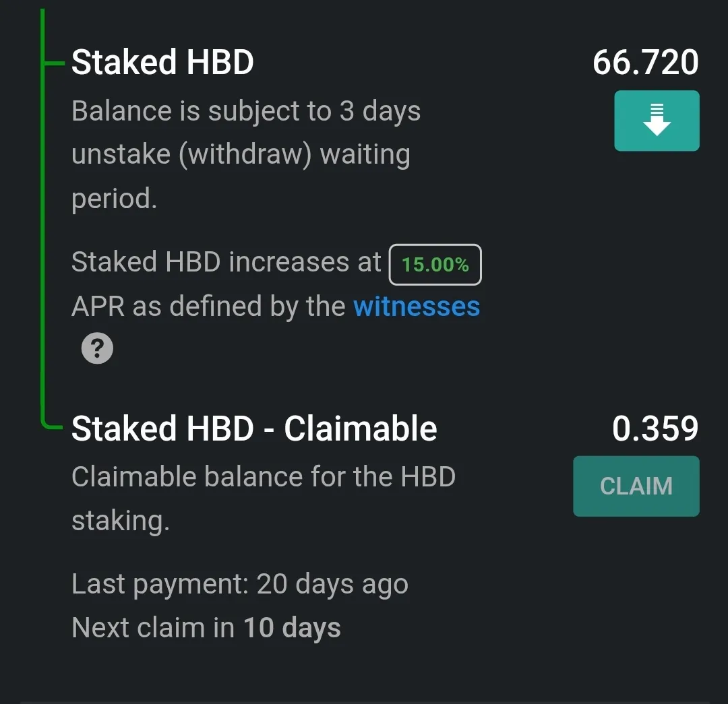
Task: Select the green tree connector line
Action: [x=43, y=218]
